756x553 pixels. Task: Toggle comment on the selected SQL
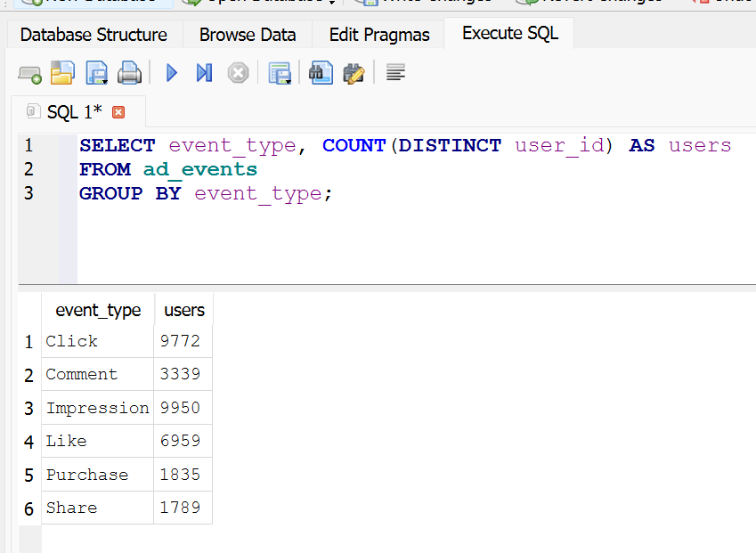click(x=396, y=73)
